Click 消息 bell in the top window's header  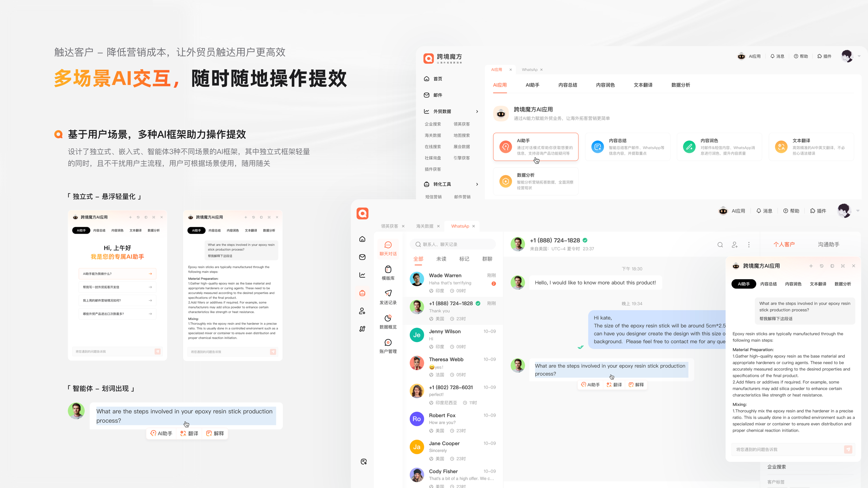pos(777,56)
